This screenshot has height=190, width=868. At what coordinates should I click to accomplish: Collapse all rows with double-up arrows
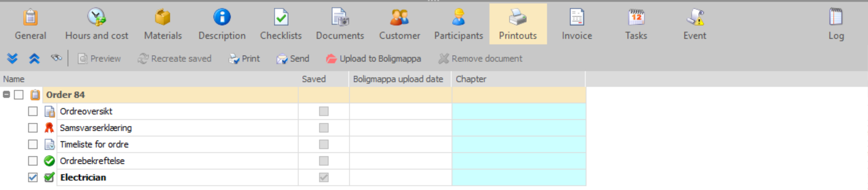coord(34,58)
